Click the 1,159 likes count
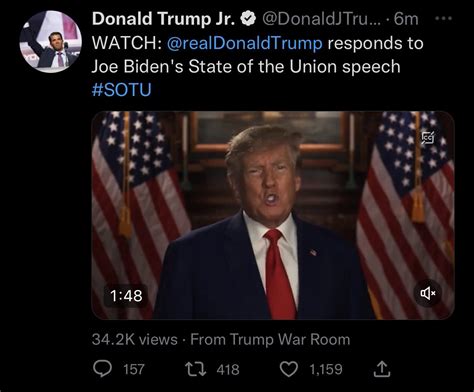The width and height of the screenshot is (474, 392). (326, 369)
